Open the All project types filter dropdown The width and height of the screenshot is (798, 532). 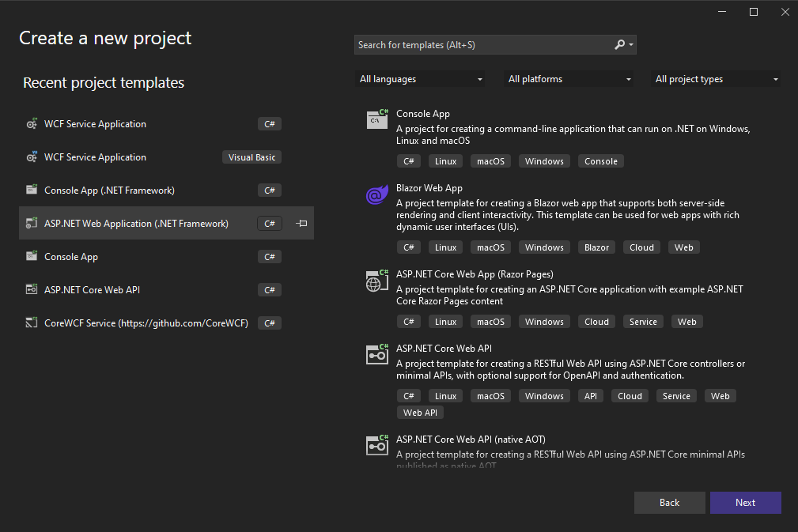point(715,79)
